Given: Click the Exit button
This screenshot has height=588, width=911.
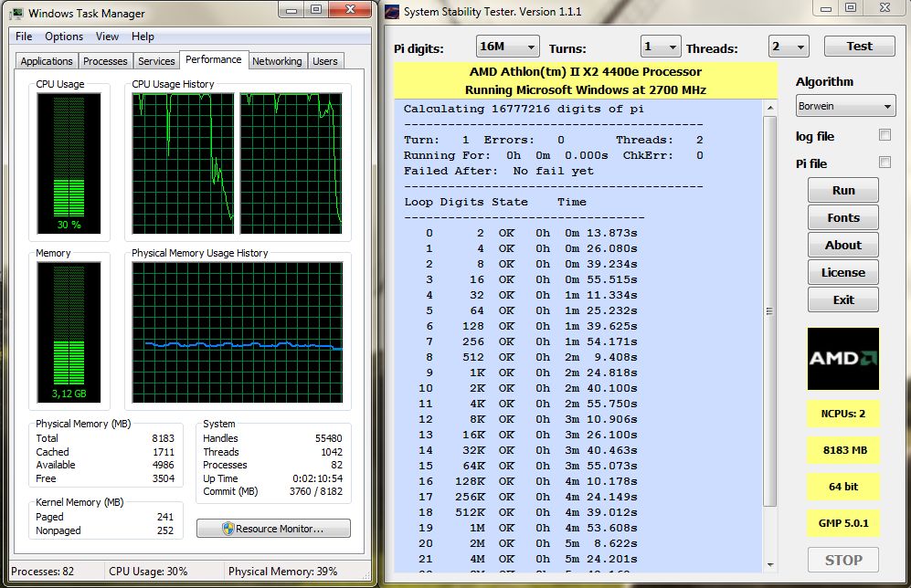Looking at the screenshot, I should click(843, 299).
